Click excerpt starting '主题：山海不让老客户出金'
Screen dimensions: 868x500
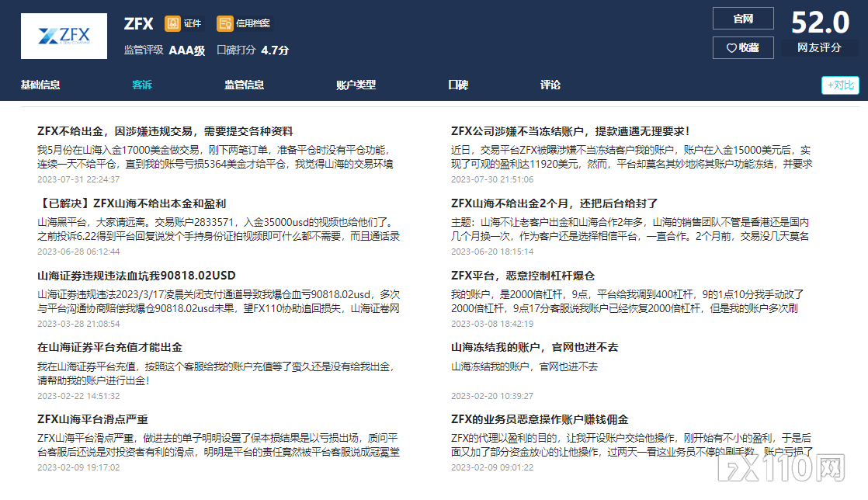tap(630, 229)
